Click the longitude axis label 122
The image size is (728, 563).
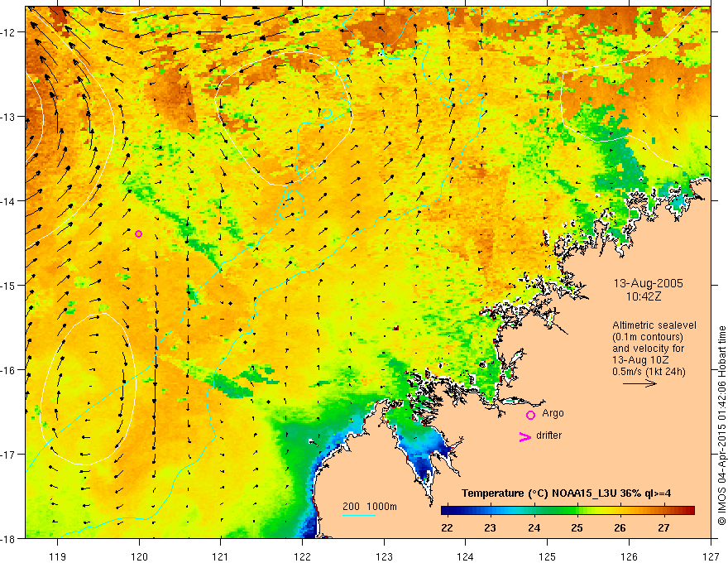pyautogui.click(x=302, y=556)
